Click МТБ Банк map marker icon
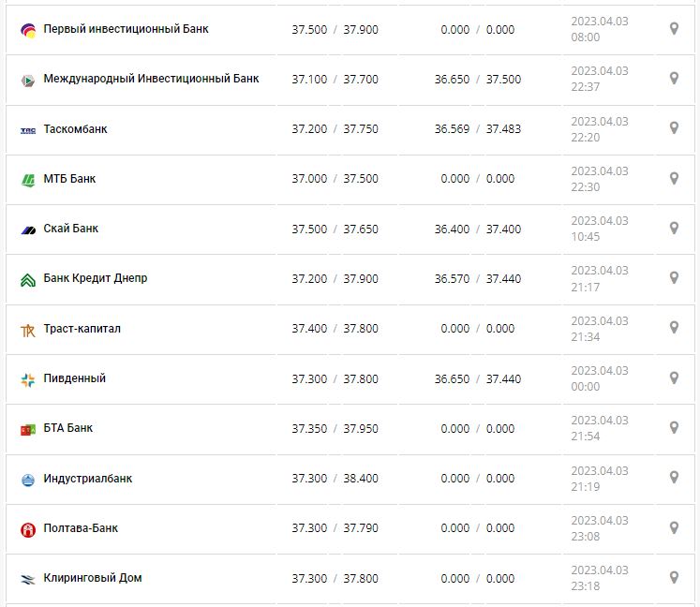This screenshot has width=700, height=607. pos(674,179)
